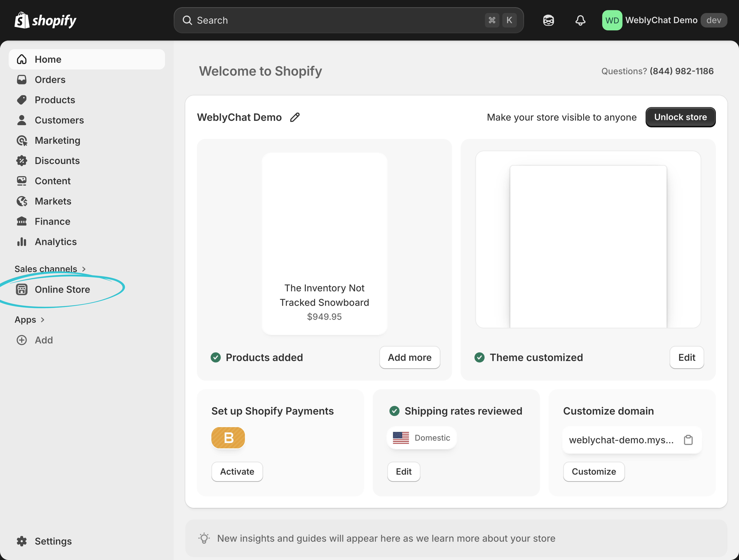Image resolution: width=739 pixels, height=560 pixels.
Task: Select the Discounts sidebar icon
Action: pyautogui.click(x=22, y=161)
